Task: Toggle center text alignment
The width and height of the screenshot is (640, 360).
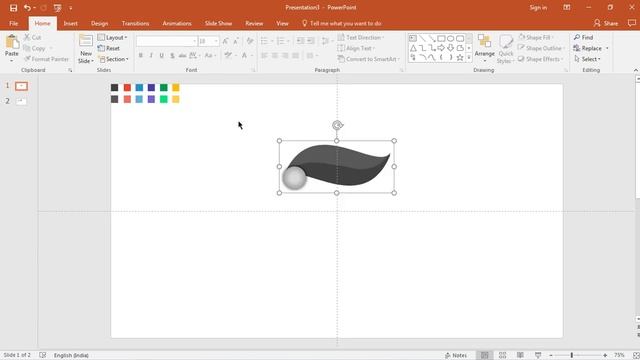Action: click(x=275, y=56)
